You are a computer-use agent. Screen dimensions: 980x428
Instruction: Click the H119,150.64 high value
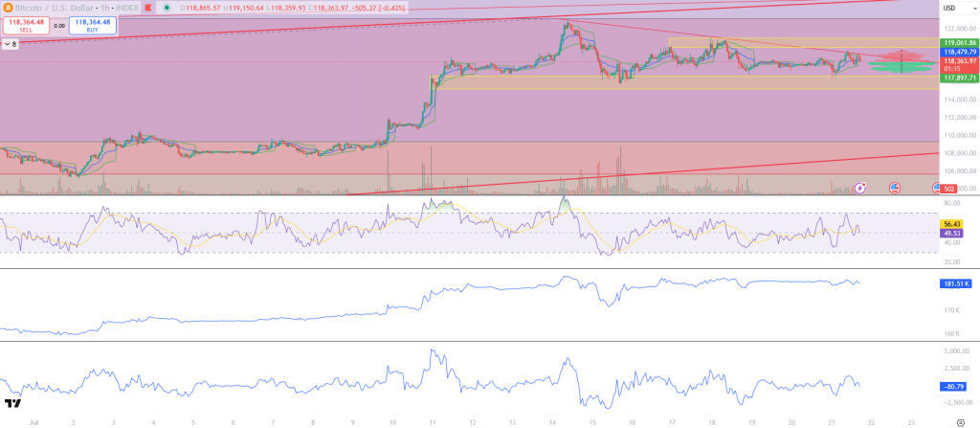(x=244, y=8)
